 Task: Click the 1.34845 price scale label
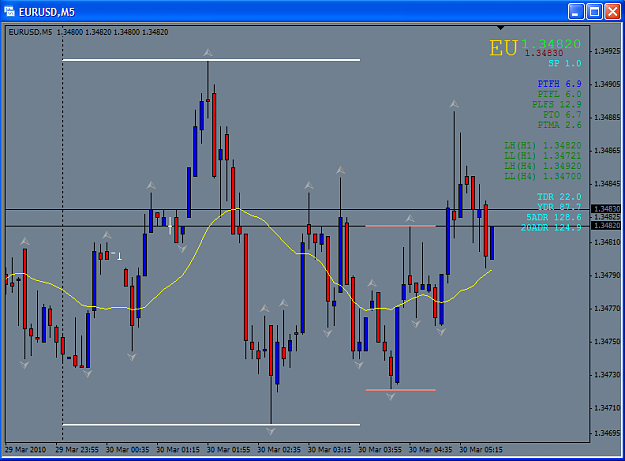(x=607, y=184)
